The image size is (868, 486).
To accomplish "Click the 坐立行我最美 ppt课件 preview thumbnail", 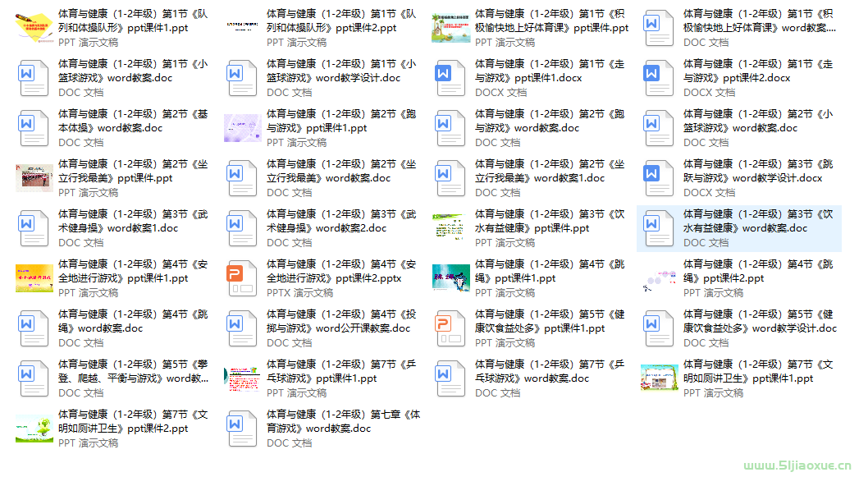I will [34, 177].
